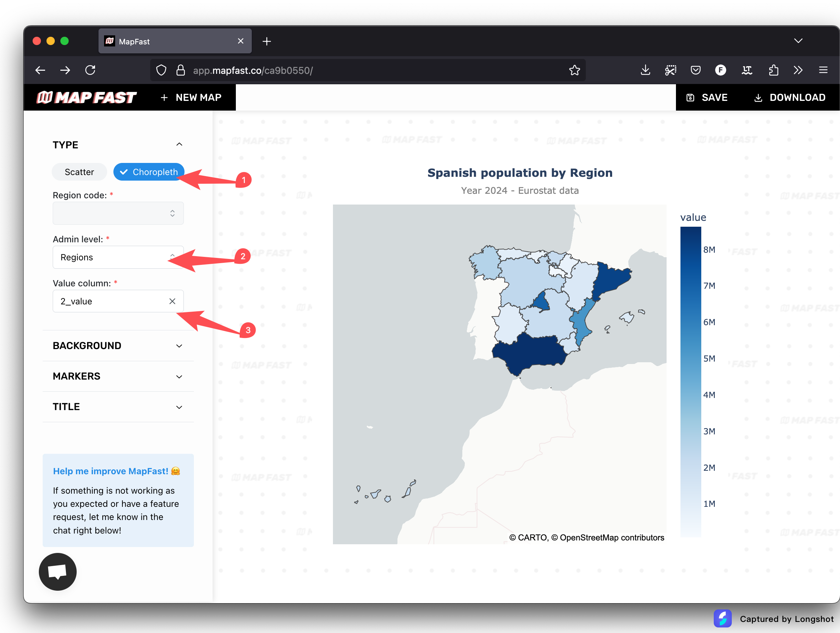
Task: Show more tools double-chevron icon
Action: pyautogui.click(x=798, y=70)
